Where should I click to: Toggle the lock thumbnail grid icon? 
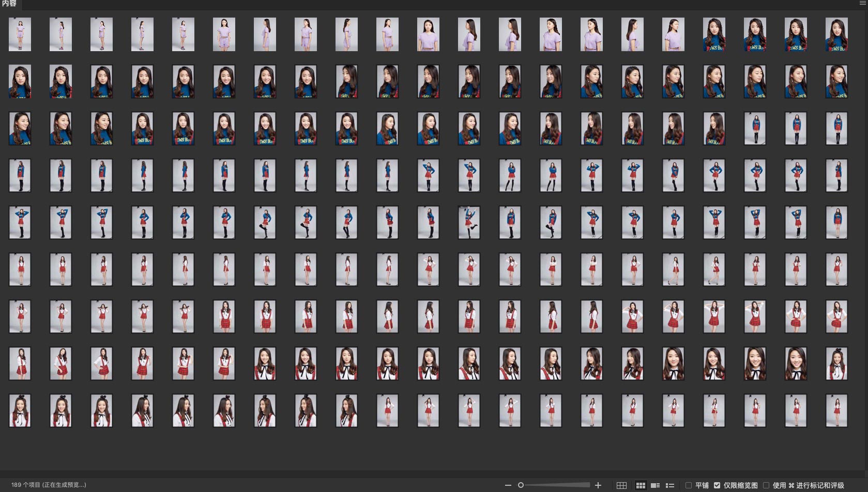[621, 485]
